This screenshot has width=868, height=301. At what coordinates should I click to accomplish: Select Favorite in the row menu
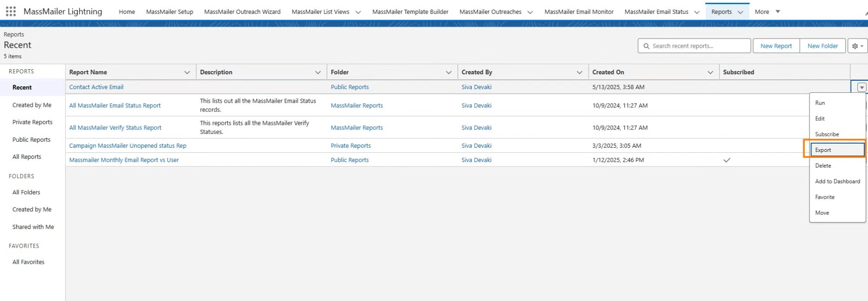837,197
